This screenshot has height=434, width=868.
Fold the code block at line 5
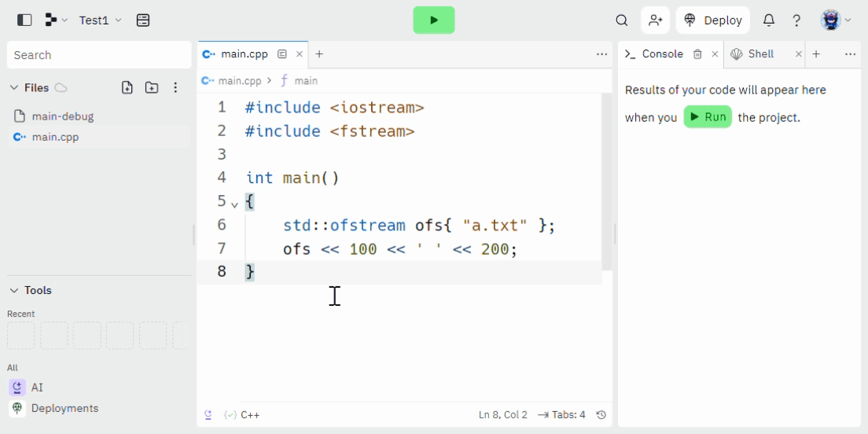235,205
